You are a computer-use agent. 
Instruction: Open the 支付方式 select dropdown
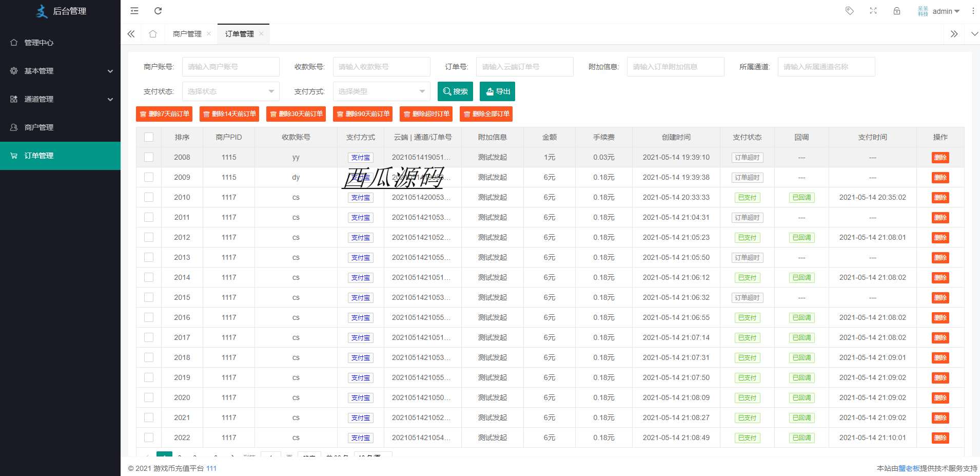point(382,91)
